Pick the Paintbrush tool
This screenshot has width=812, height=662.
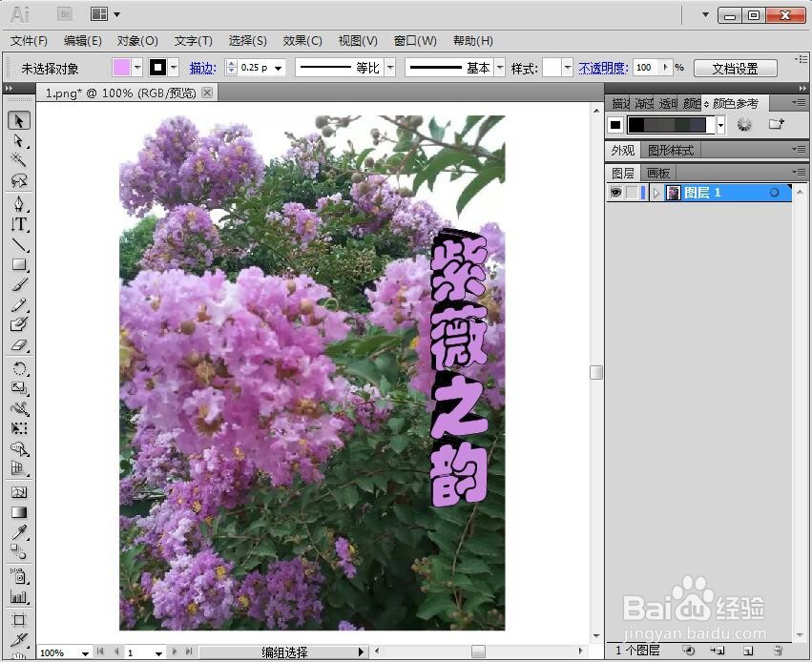[19, 283]
